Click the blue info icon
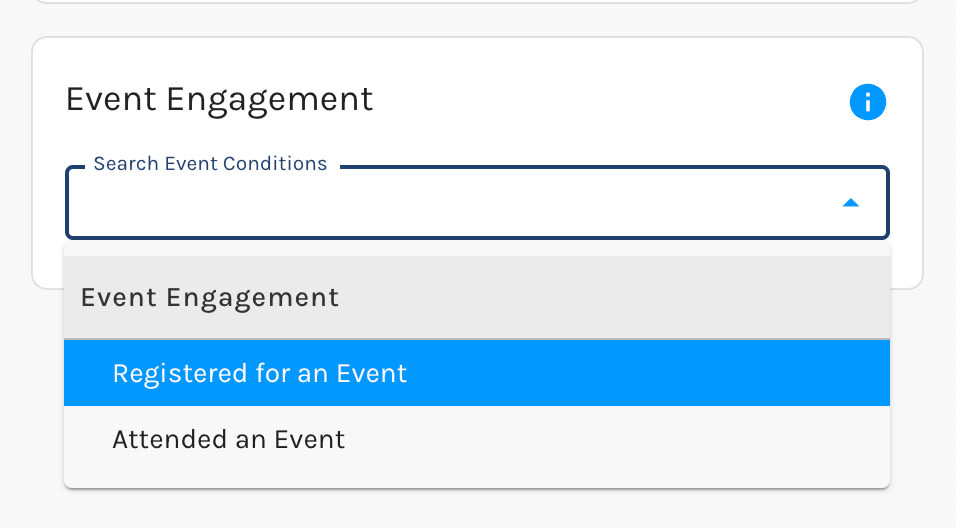Viewport: 956px width, 528px height. [868, 102]
